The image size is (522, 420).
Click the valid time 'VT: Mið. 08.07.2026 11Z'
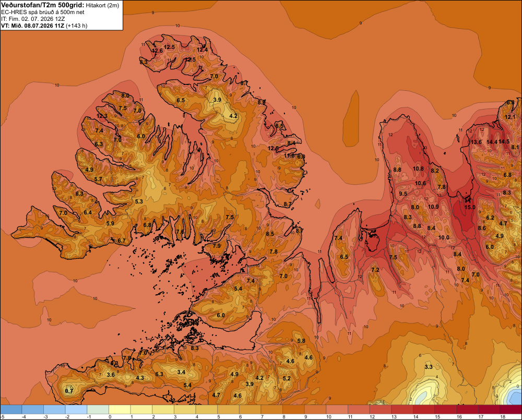click(x=32, y=26)
